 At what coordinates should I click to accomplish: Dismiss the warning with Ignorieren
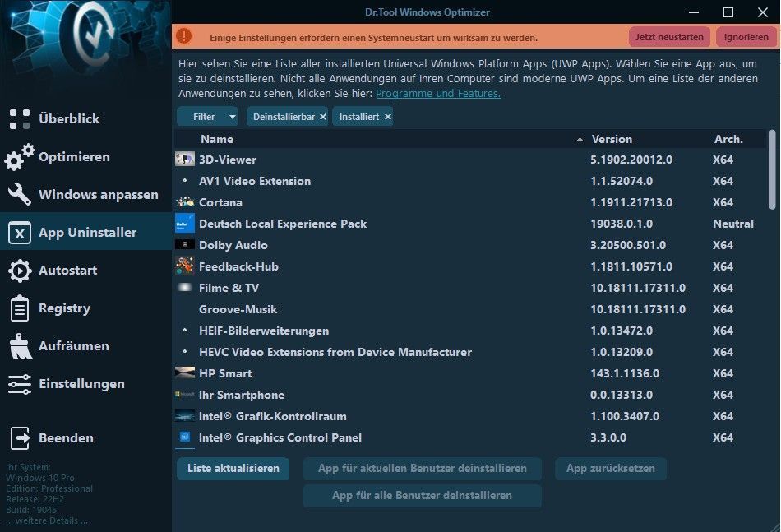pos(746,38)
